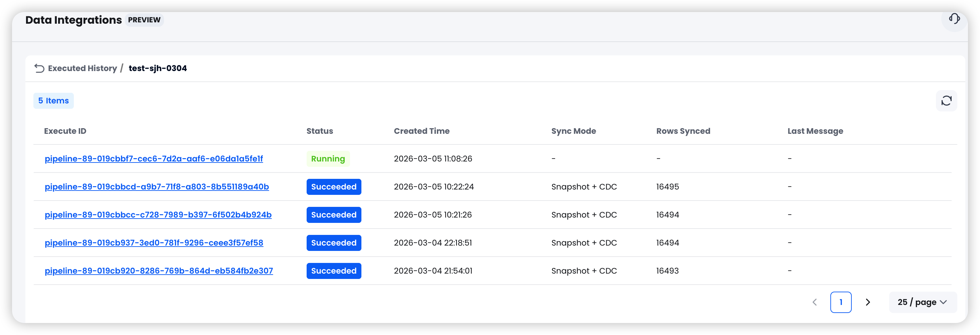Image resolution: width=980 pixels, height=335 pixels.
Task: Go to previous page arrow
Action: click(x=815, y=302)
